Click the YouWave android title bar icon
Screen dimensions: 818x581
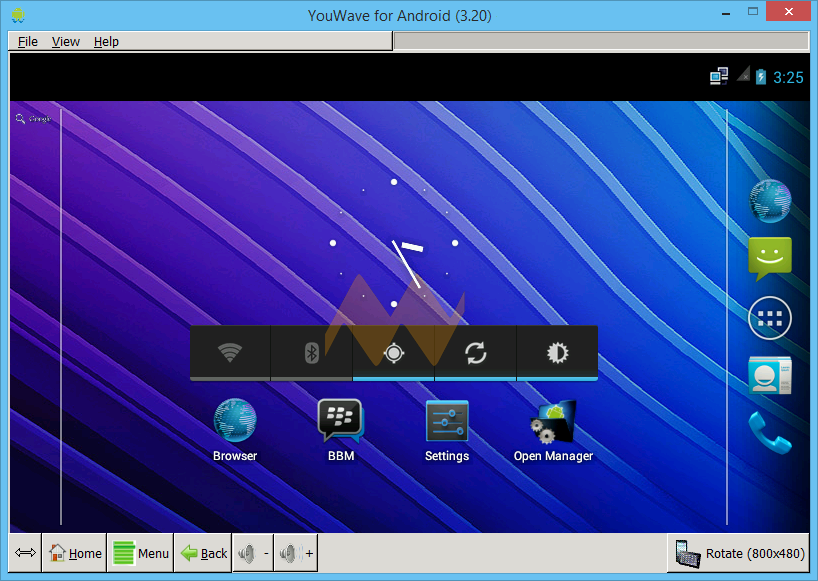point(18,15)
